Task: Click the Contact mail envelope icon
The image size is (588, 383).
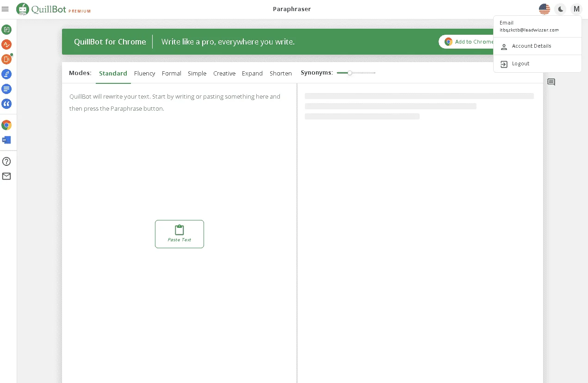Action: (6, 176)
